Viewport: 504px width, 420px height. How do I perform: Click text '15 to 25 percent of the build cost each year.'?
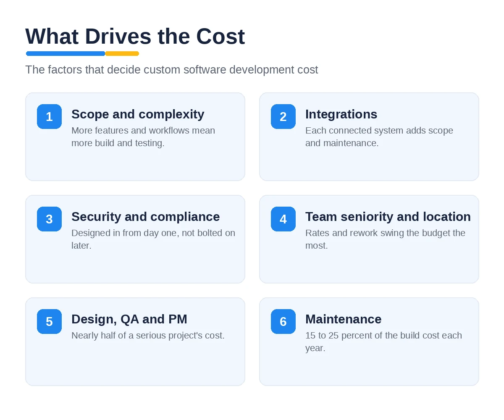tap(383, 341)
